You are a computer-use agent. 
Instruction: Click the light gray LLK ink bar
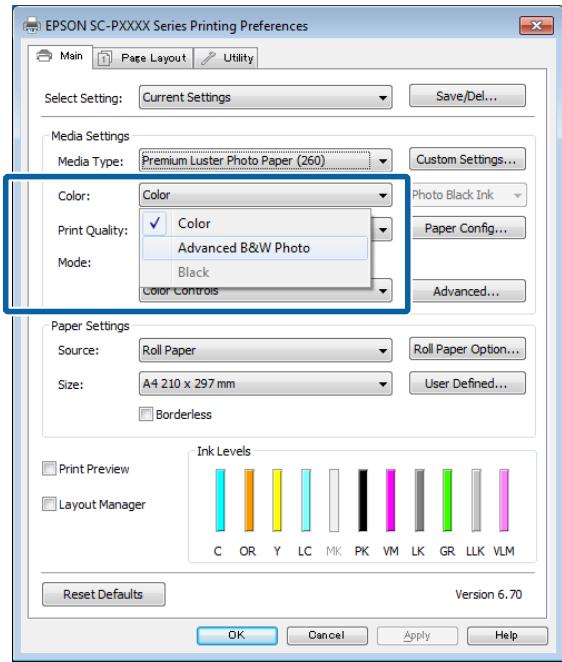476,500
